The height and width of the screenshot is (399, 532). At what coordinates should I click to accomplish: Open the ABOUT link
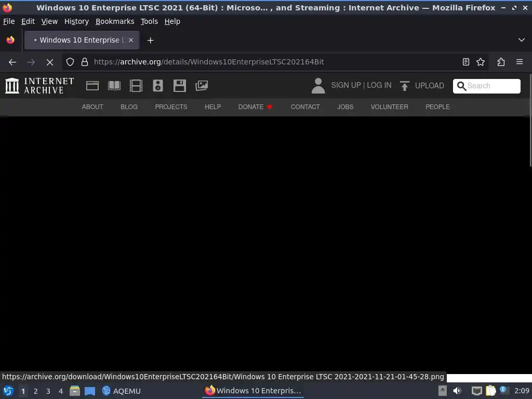pos(92,107)
